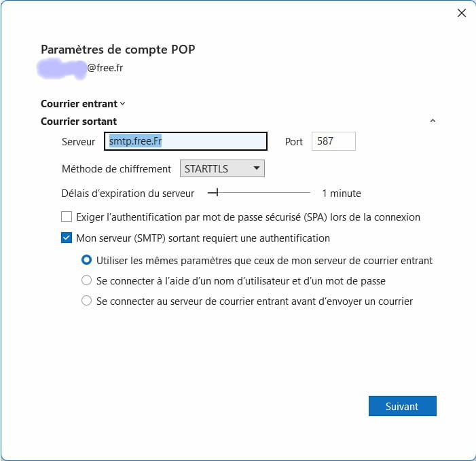Click the Paramètres de compte POP title
This screenshot has height=461, width=476.
pyautogui.click(x=118, y=50)
